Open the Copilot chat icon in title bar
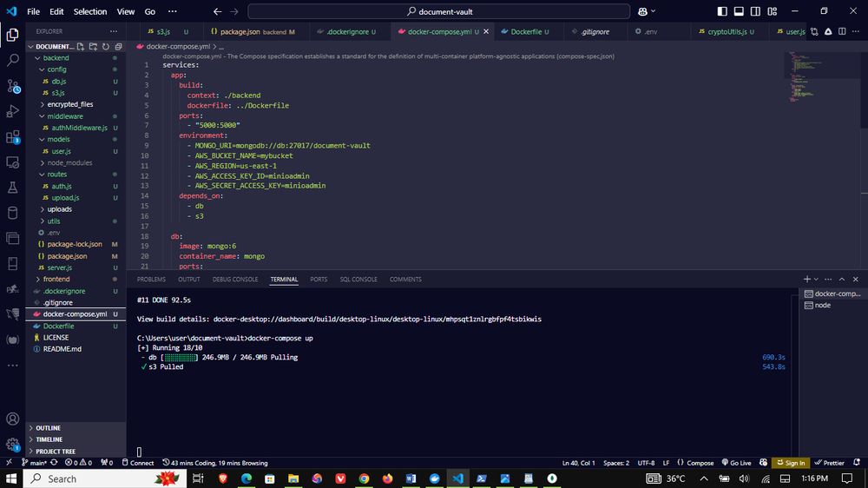 click(x=642, y=11)
